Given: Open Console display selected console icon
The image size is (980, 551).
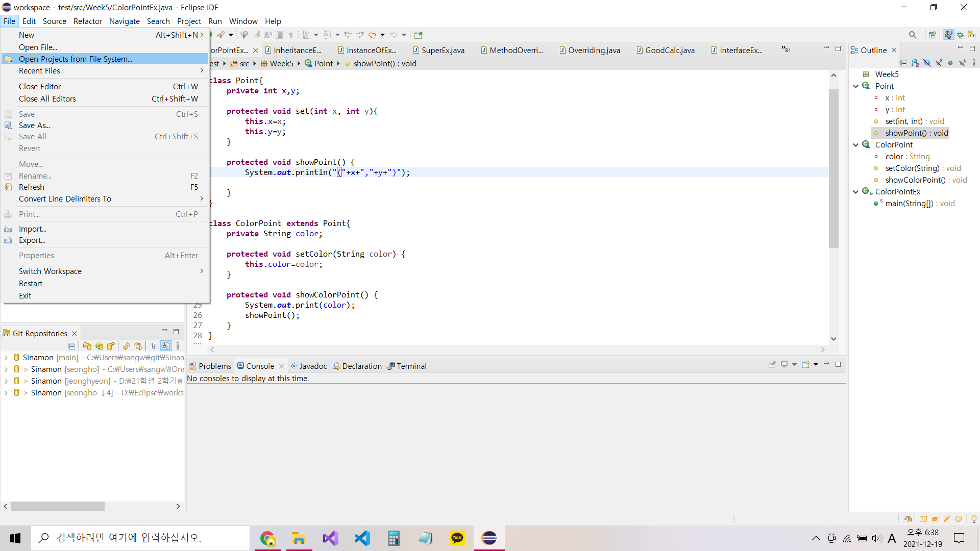Looking at the screenshot, I should coord(785,364).
